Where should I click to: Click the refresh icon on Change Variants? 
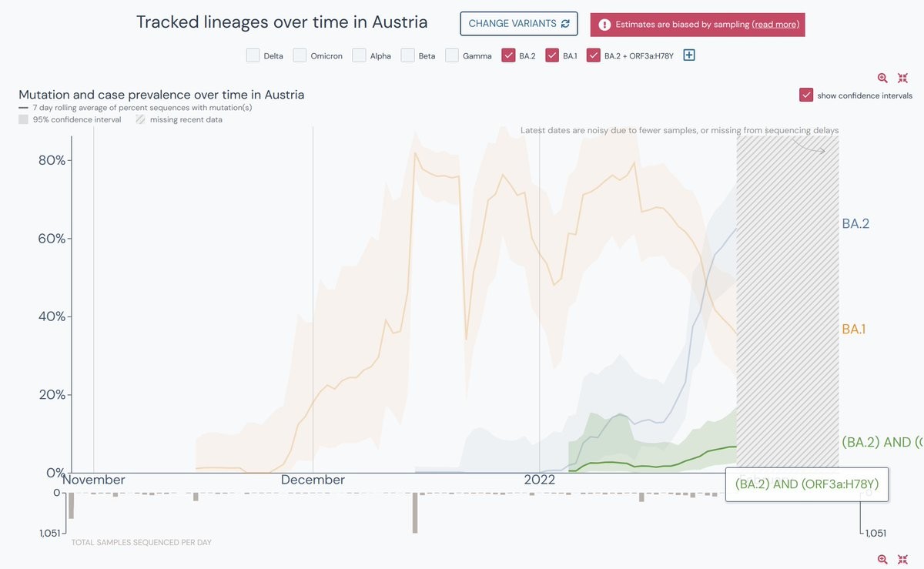565,24
